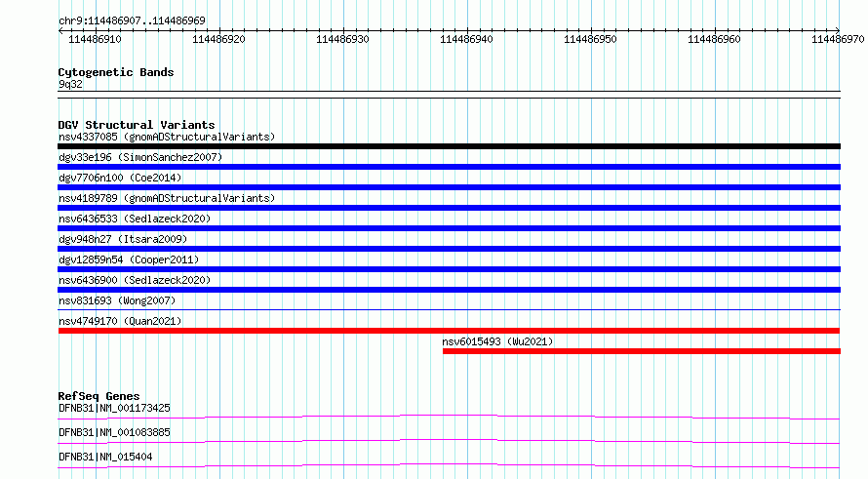The width and height of the screenshot is (868, 479).
Task: Open variant nsv6015493 (Wu2021)
Action: click(497, 341)
